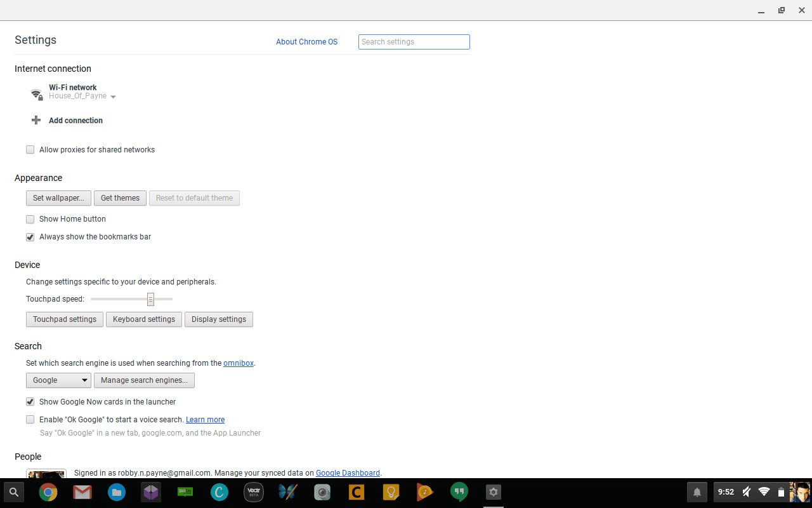
Task: Follow the Google Dashboard link
Action: pos(348,473)
